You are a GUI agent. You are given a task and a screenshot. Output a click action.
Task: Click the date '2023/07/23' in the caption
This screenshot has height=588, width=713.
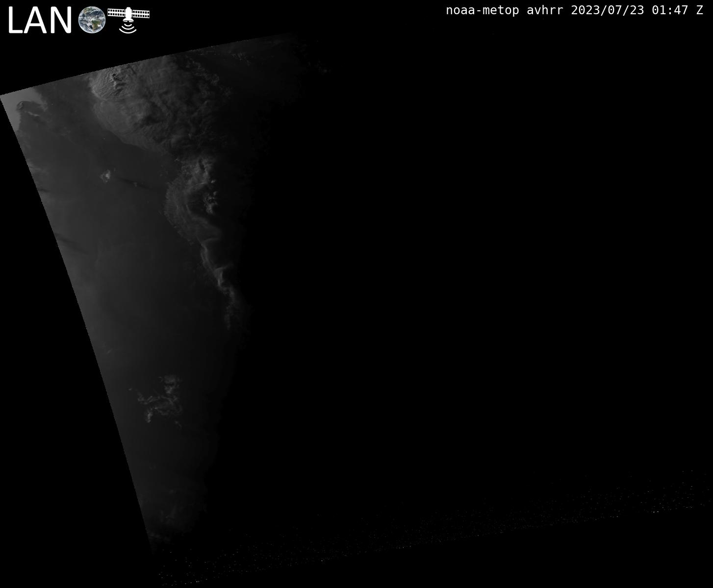coord(608,10)
